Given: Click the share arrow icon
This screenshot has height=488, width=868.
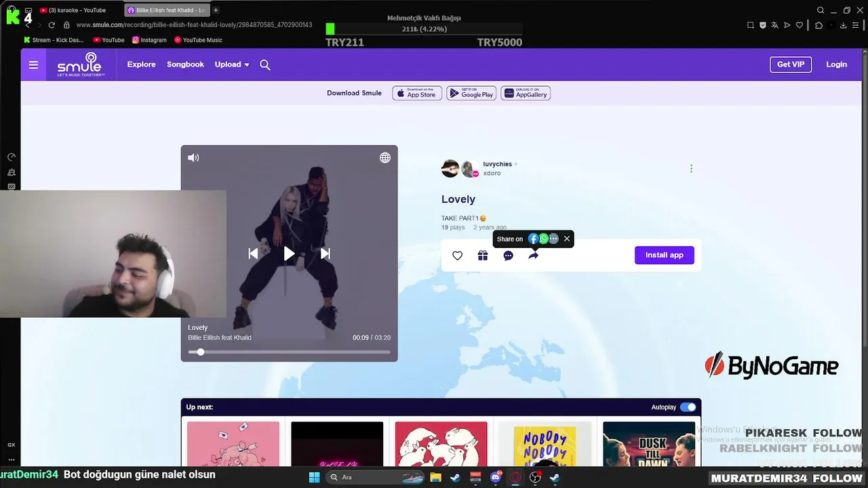Looking at the screenshot, I should (x=534, y=256).
